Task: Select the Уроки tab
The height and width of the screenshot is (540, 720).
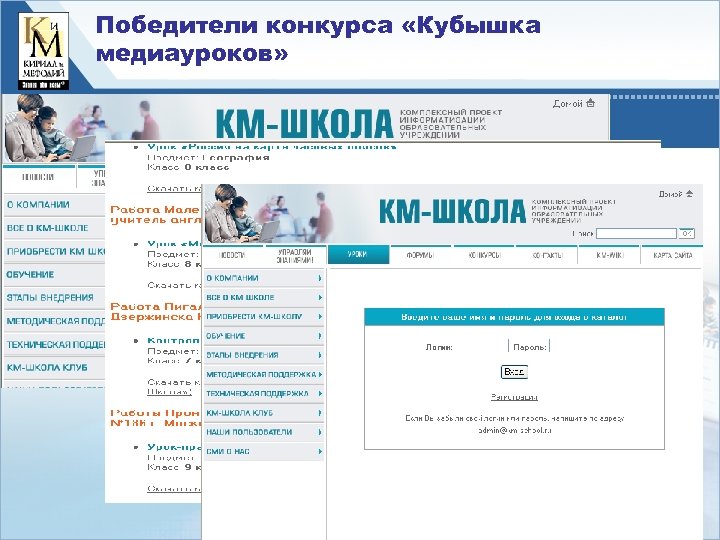Action: [x=358, y=254]
